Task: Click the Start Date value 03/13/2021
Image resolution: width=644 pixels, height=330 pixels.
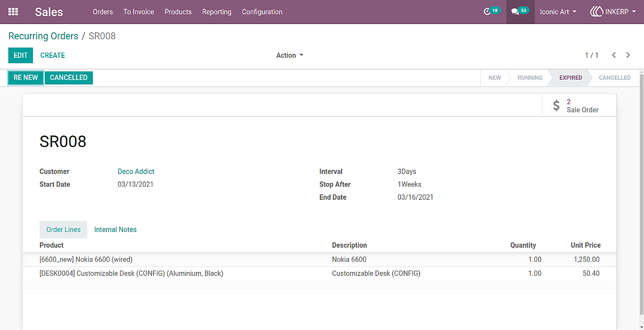Action: click(136, 185)
